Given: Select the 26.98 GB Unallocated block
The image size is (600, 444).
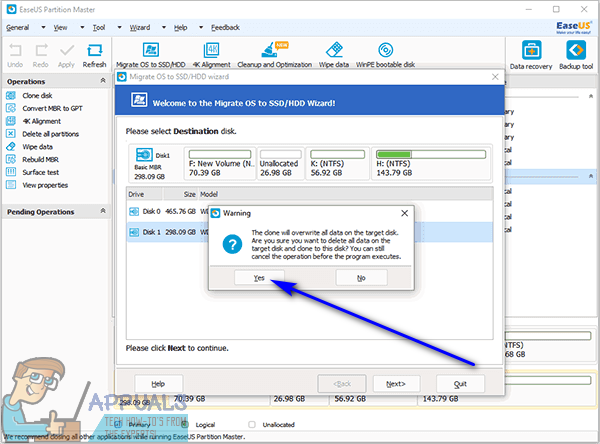Looking at the screenshot, I should tap(280, 163).
